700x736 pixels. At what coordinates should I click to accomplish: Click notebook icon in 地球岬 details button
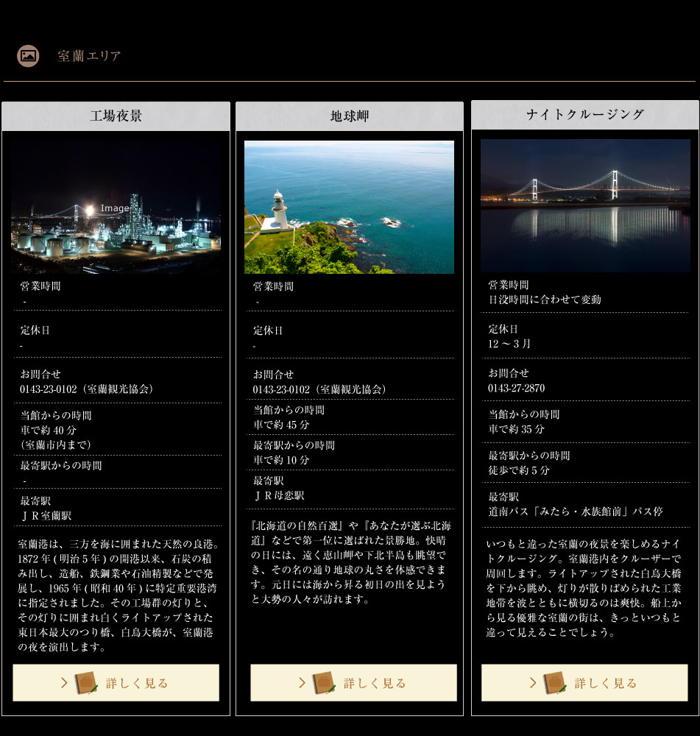click(324, 683)
